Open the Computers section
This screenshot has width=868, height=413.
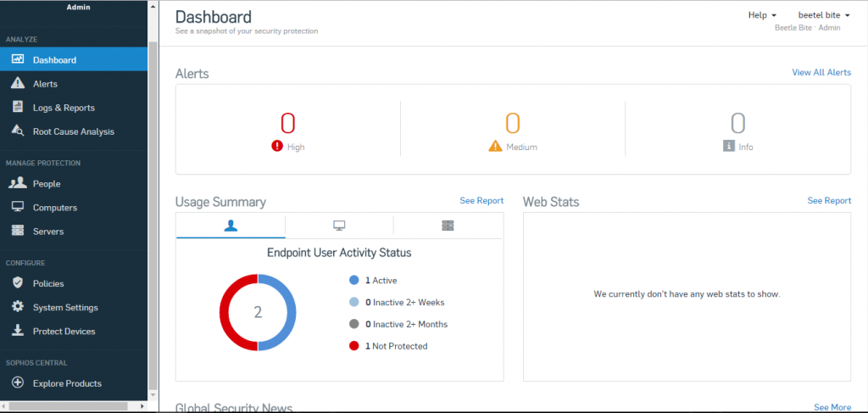(x=74, y=207)
